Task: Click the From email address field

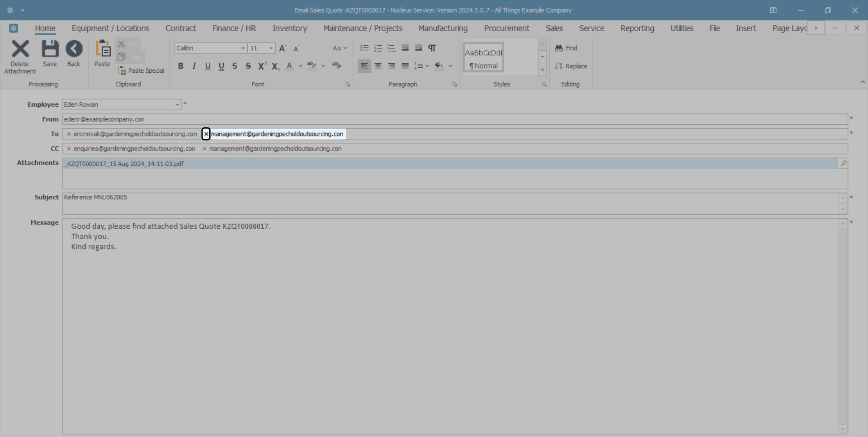Action: (x=455, y=119)
